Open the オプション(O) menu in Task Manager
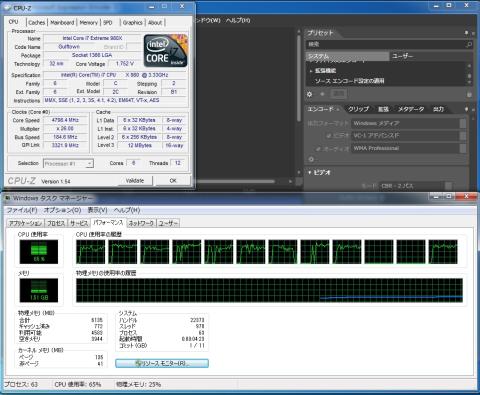 (x=62, y=210)
